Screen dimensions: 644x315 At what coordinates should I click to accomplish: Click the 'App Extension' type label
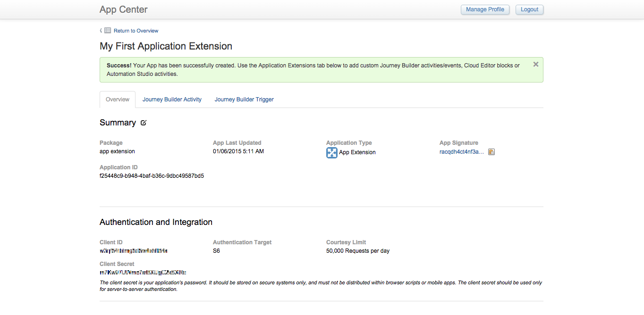pyautogui.click(x=357, y=152)
